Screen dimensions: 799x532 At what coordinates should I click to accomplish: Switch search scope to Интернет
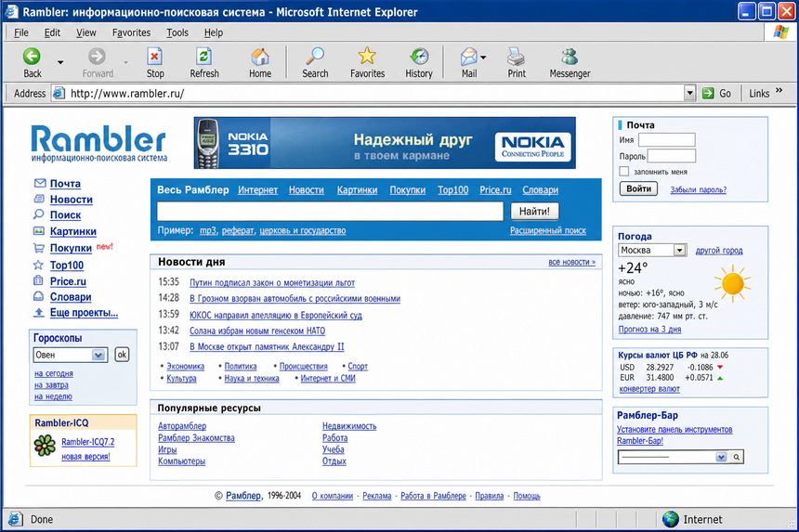(257, 190)
